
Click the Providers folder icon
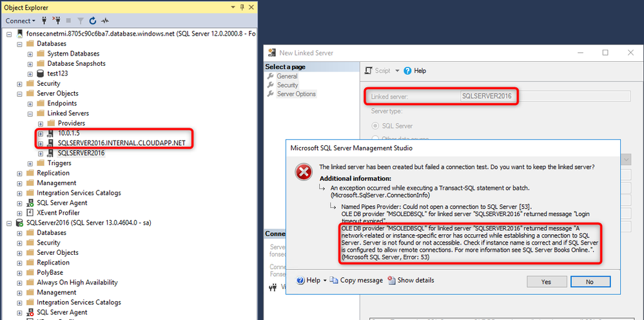[51, 123]
